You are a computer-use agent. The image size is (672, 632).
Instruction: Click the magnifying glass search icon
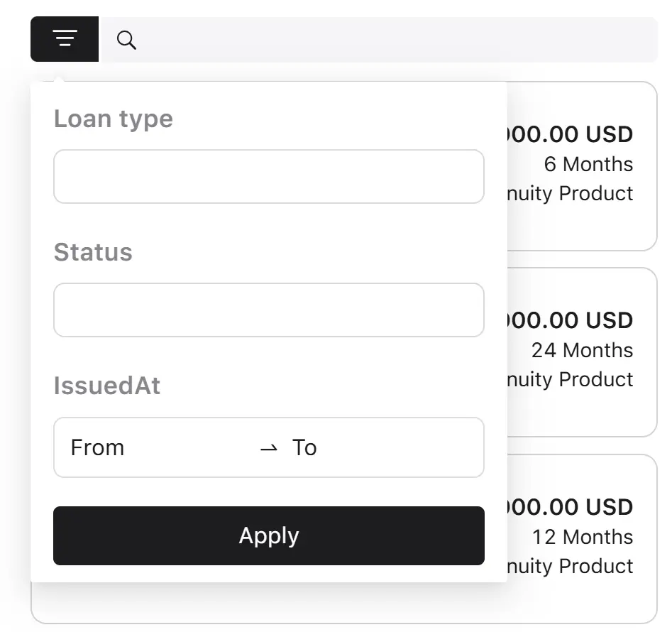(126, 40)
